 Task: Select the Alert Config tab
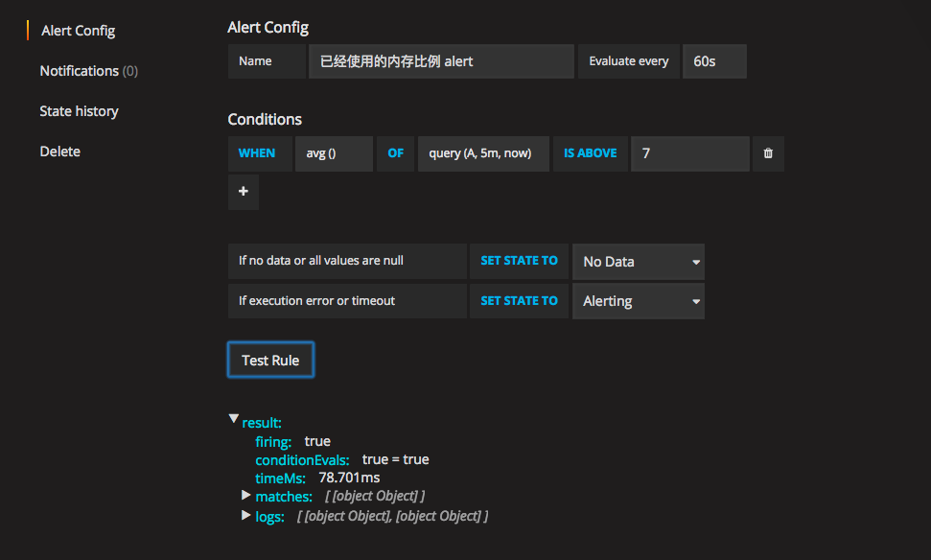(x=78, y=31)
